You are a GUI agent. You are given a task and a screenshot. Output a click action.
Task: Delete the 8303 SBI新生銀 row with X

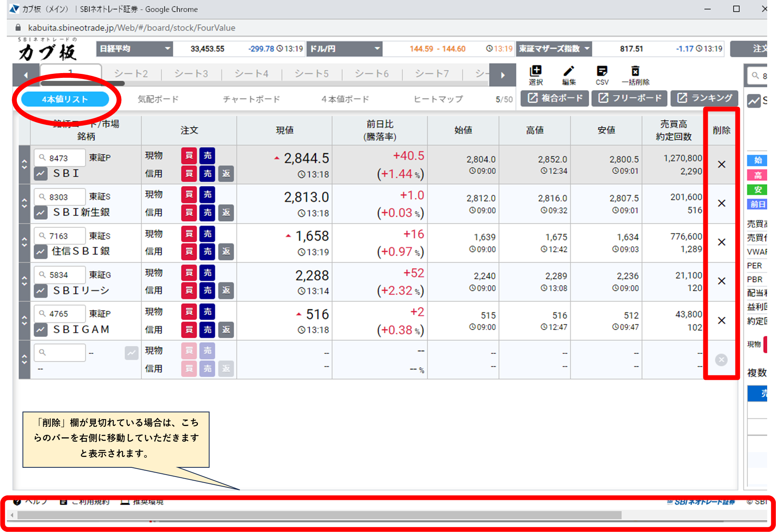pyautogui.click(x=721, y=203)
